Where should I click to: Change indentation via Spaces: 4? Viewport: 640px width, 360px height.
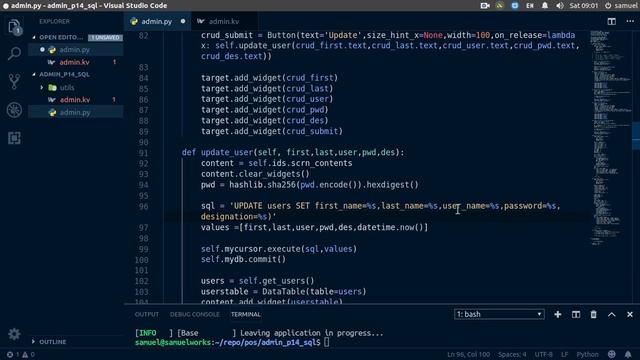512,354
